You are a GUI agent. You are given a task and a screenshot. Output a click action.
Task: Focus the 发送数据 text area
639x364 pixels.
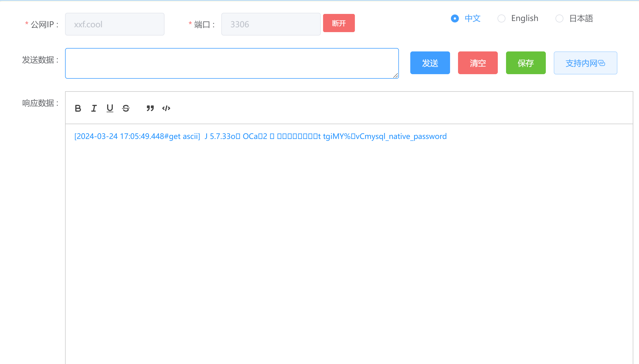click(232, 63)
